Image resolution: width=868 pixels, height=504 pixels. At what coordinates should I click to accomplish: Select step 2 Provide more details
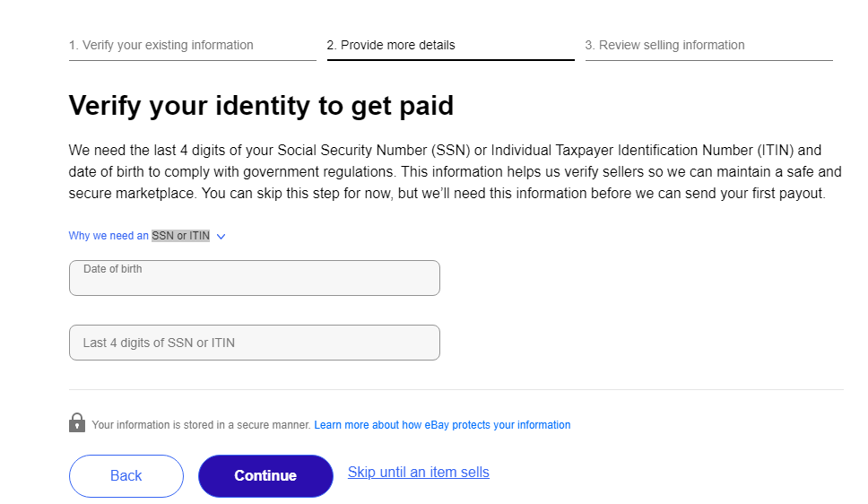pos(391,45)
